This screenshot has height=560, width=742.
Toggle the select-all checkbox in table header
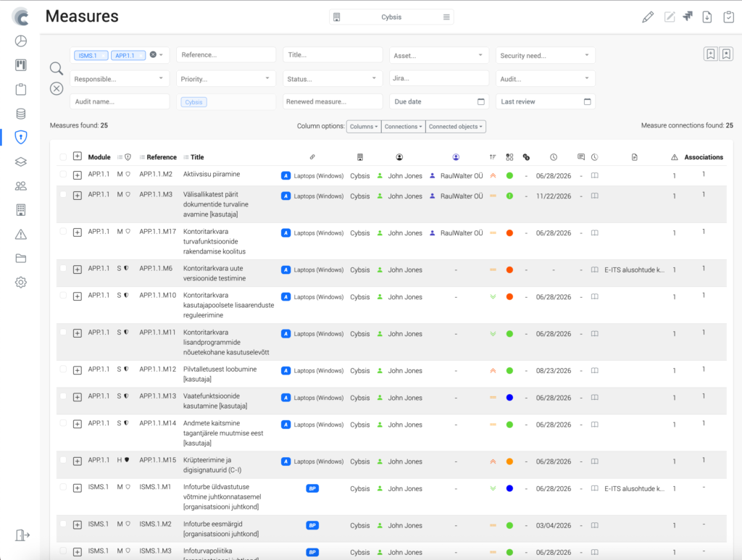pos(63,157)
